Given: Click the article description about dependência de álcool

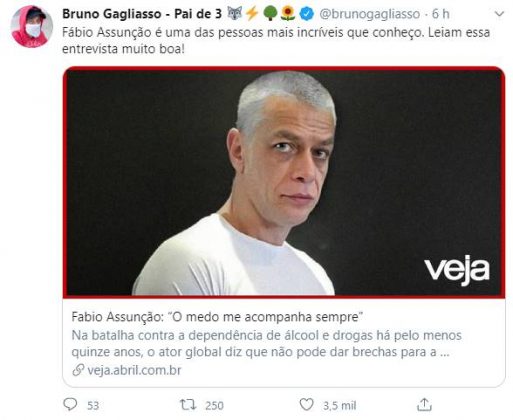Looking at the screenshot, I should coord(266,343).
